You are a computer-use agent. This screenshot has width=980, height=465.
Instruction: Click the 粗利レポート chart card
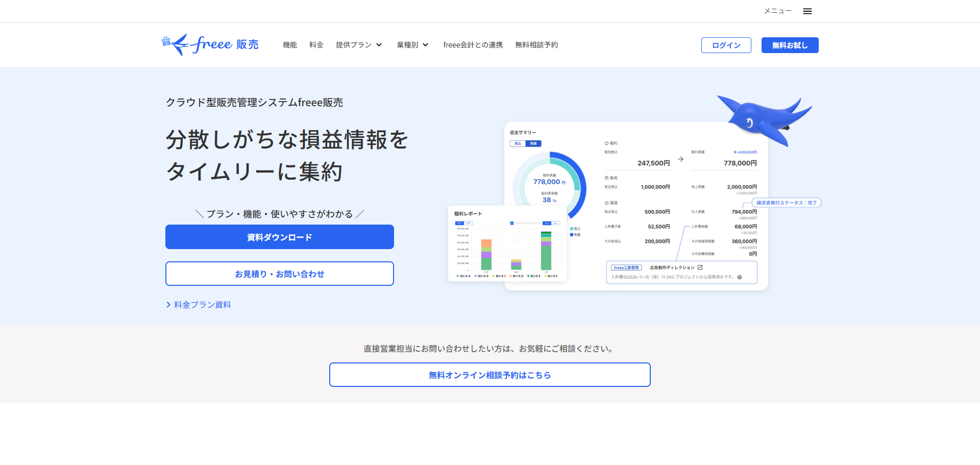pyautogui.click(x=507, y=243)
